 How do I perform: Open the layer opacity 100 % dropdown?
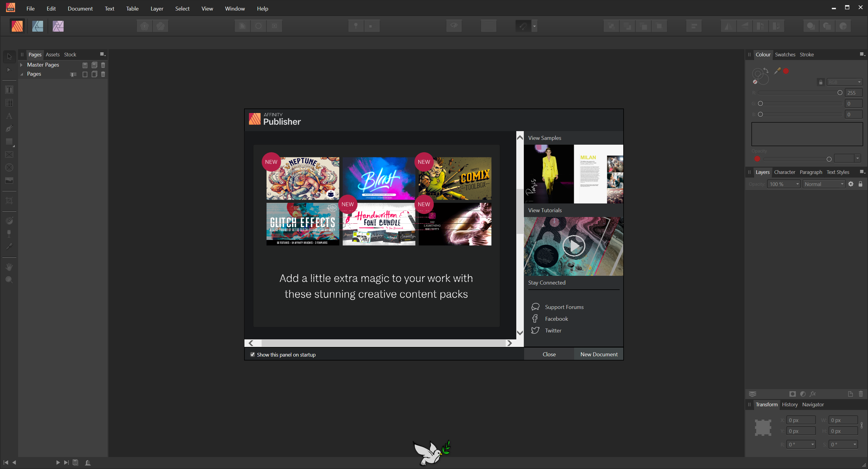click(797, 184)
